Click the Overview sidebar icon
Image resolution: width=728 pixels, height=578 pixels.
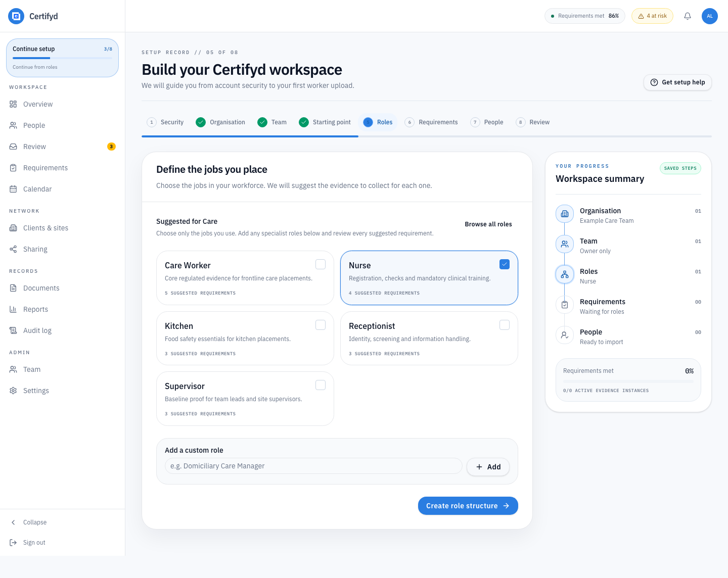coord(13,104)
